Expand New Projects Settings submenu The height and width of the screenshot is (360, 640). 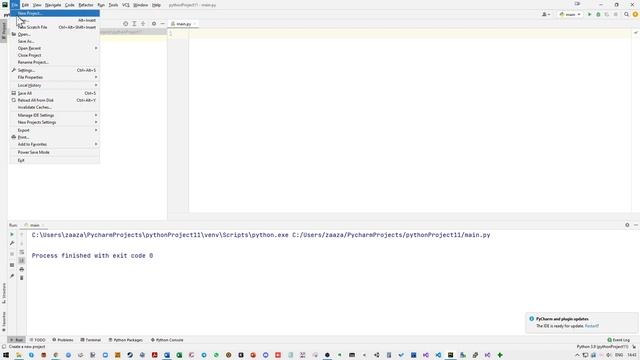(x=55, y=122)
